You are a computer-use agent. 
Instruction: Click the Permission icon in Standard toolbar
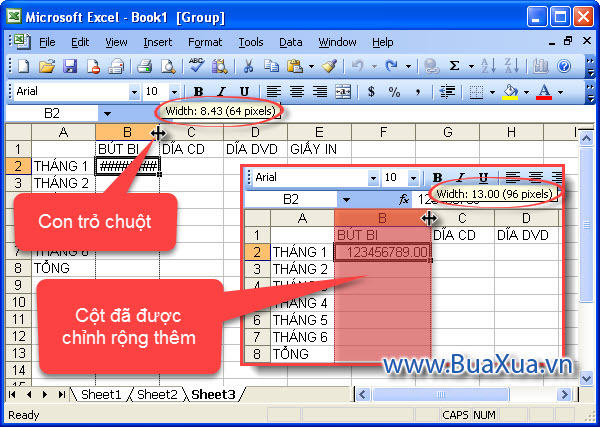click(x=93, y=67)
